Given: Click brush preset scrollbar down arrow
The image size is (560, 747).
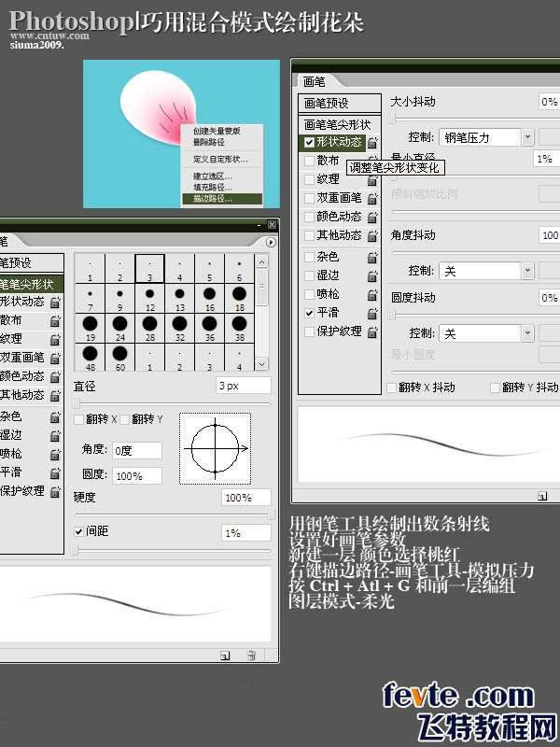Looking at the screenshot, I should pos(262,364).
